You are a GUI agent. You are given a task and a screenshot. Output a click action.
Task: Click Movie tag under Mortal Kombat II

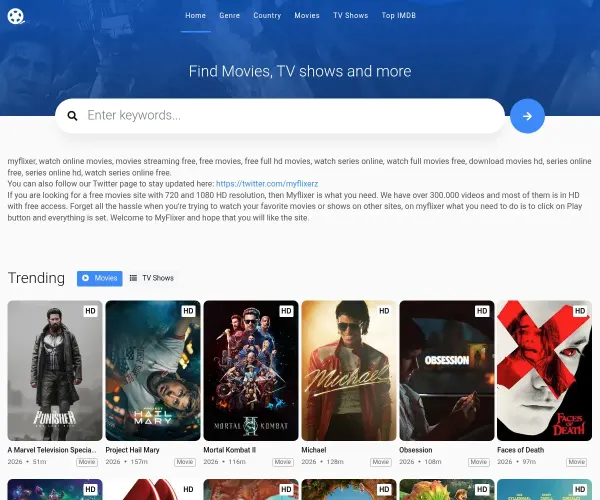pos(283,462)
